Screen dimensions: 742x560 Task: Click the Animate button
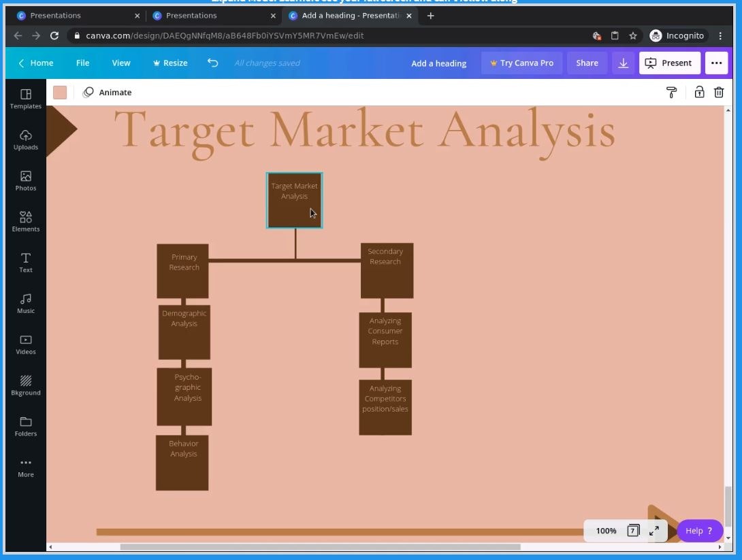(108, 93)
